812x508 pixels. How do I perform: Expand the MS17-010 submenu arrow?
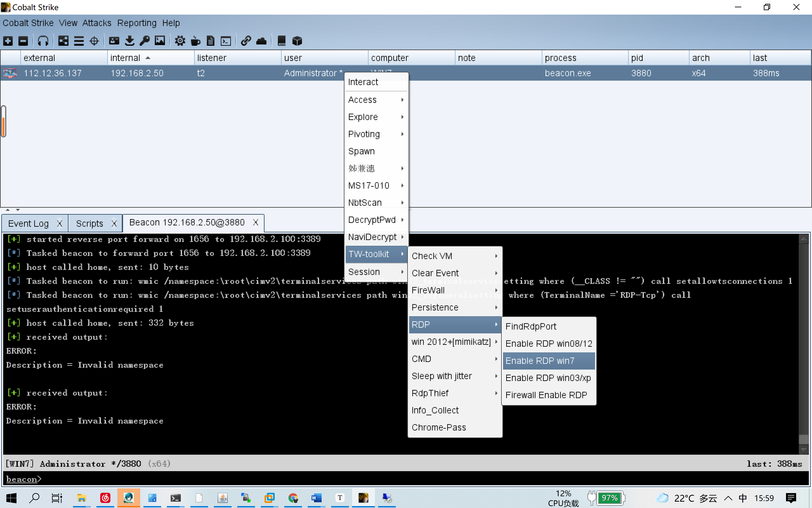402,185
